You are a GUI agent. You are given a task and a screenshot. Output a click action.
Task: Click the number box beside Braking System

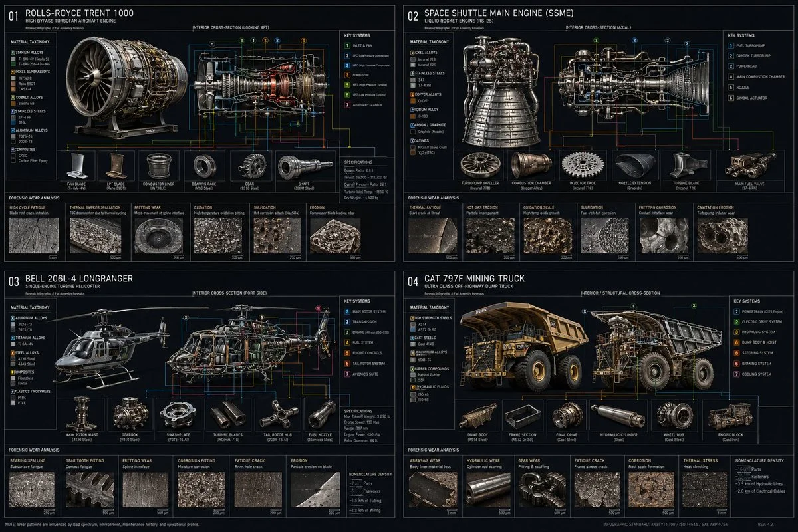point(737,364)
